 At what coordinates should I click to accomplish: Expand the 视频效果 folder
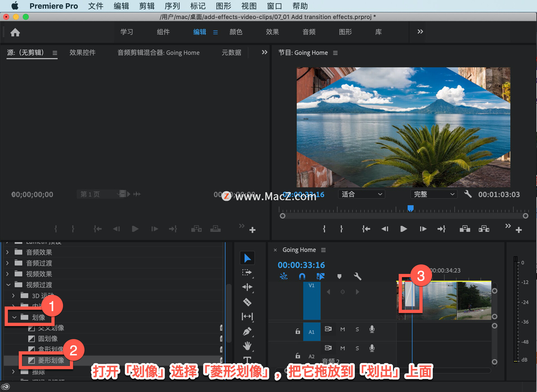(8, 274)
